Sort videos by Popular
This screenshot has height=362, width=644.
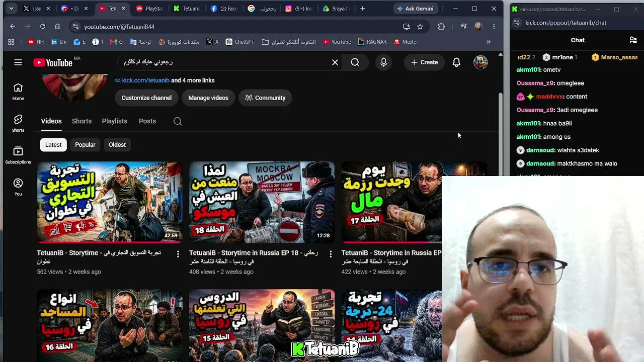click(x=85, y=145)
